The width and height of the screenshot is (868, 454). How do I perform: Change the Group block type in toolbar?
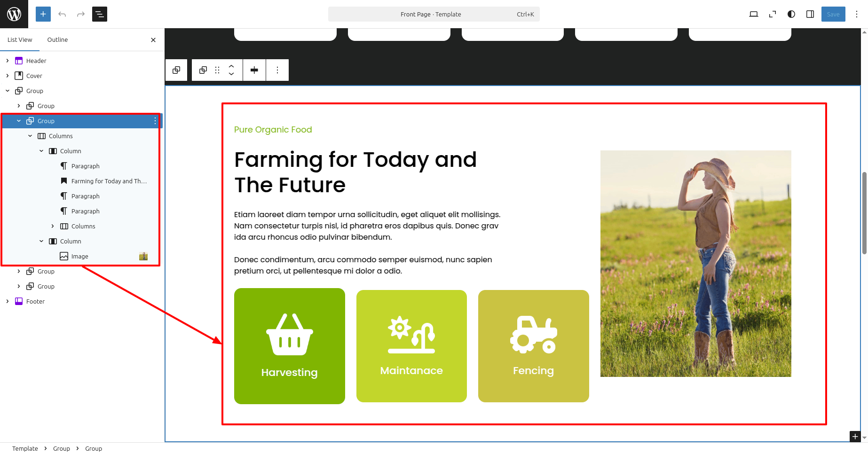[x=203, y=70]
